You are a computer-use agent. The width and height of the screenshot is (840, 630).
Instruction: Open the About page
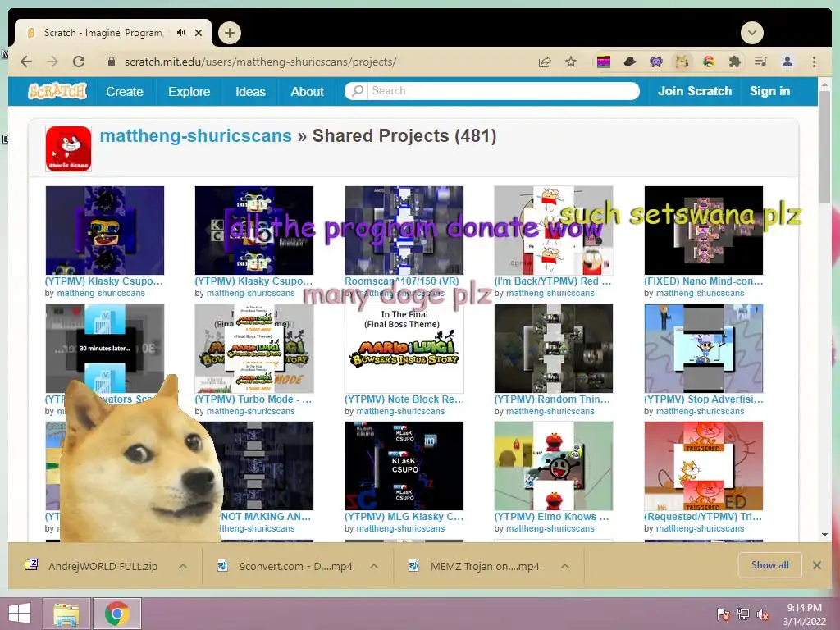click(x=307, y=92)
